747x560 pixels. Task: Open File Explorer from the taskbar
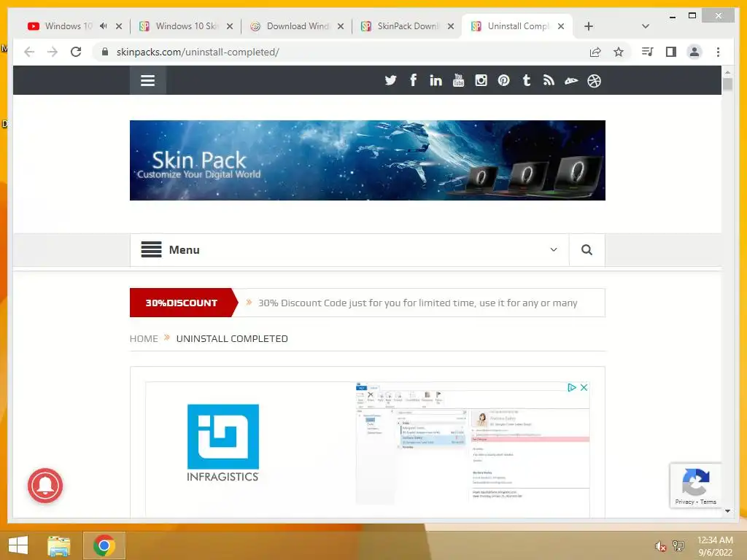[59, 545]
